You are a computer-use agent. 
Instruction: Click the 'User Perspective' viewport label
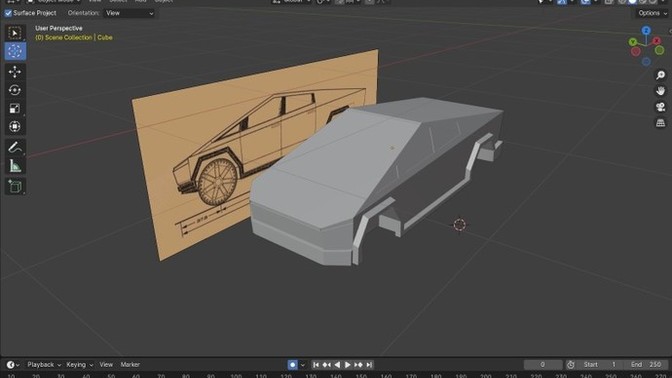click(59, 28)
